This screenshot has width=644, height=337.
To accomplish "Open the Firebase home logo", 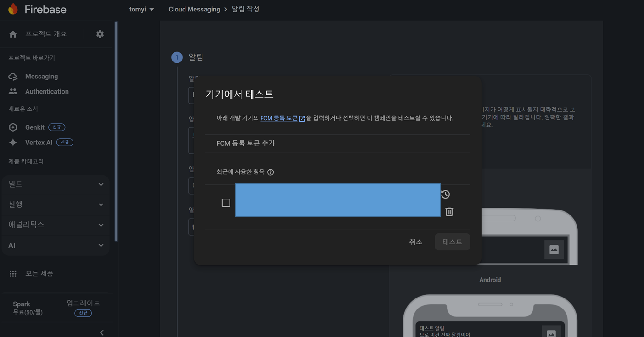I will (x=37, y=9).
